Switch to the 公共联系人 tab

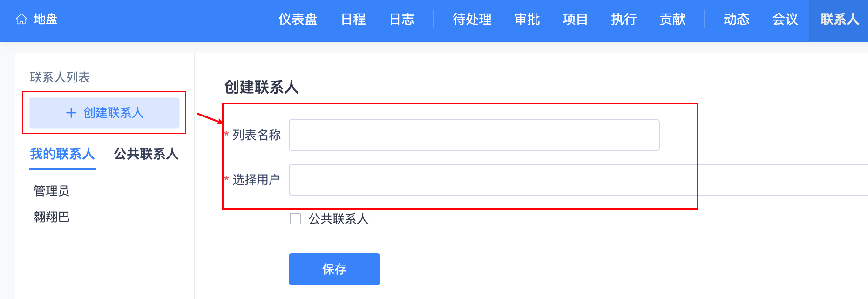[146, 154]
